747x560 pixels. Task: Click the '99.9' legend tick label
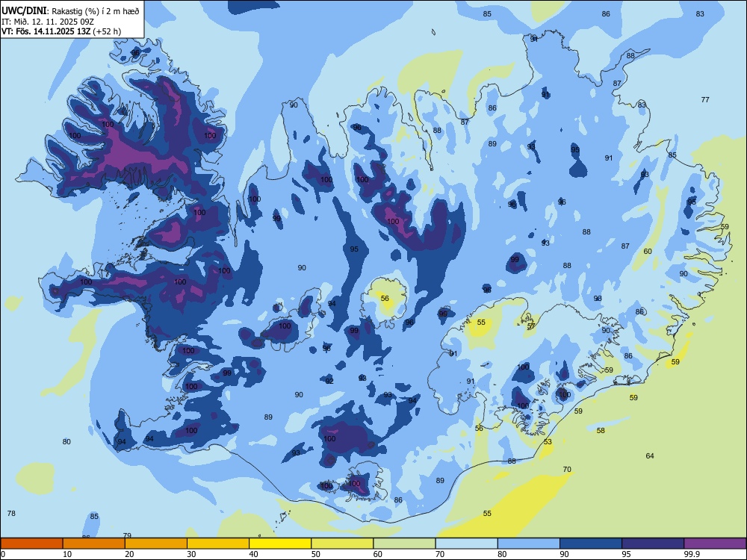tap(692, 554)
